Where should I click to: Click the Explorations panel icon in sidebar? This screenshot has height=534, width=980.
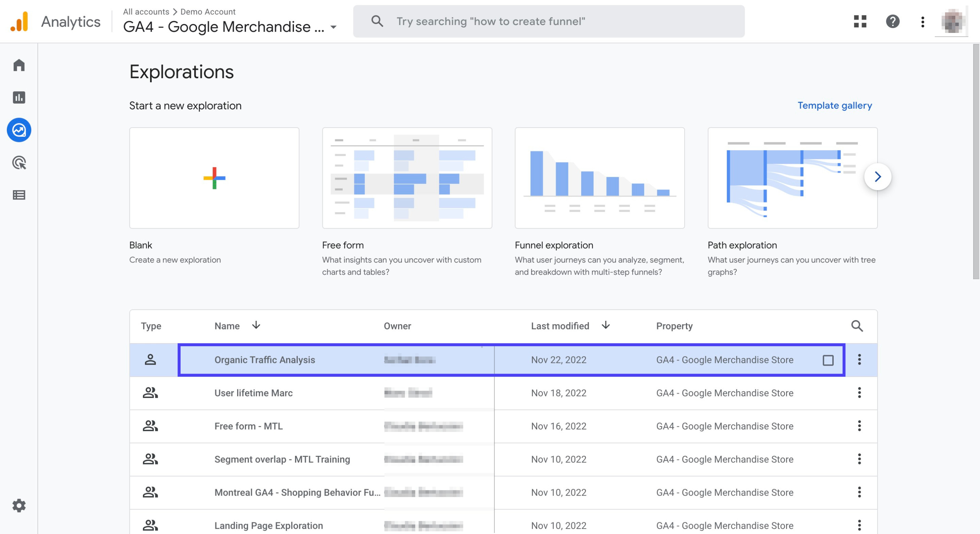pyautogui.click(x=19, y=130)
